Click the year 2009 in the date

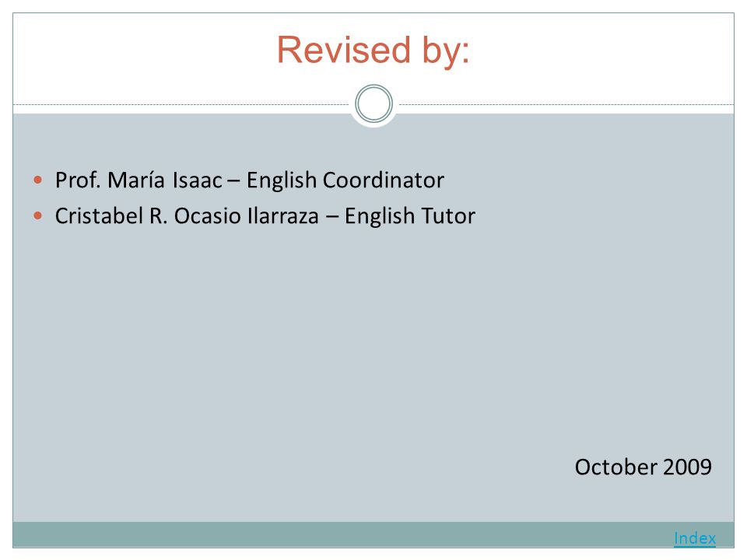(687, 467)
